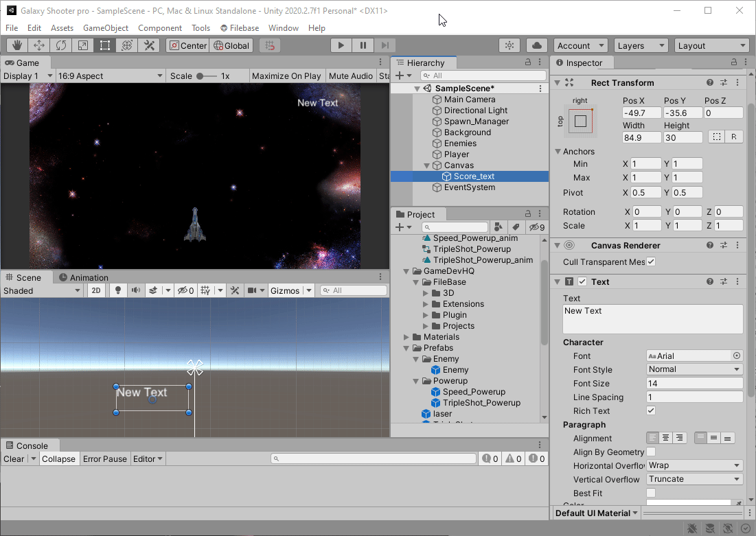The height and width of the screenshot is (536, 756).
Task: Open the Layers dropdown
Action: pos(641,46)
